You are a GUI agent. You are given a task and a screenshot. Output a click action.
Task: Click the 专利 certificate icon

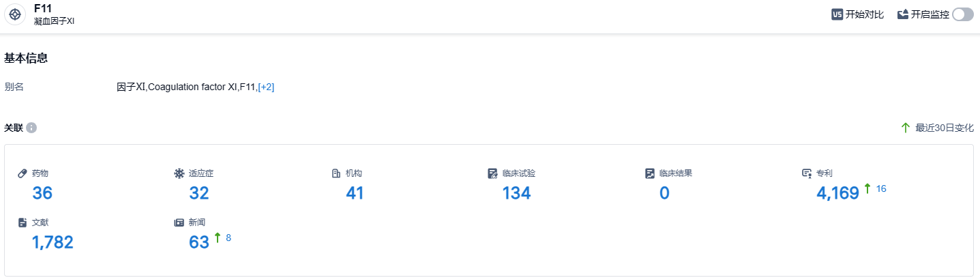click(807, 173)
